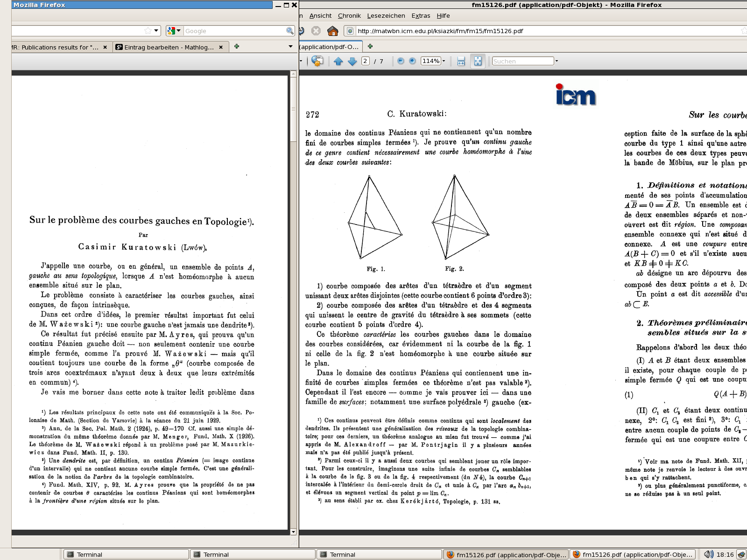This screenshot has height=560, width=747.
Task: Click the home icon in right Firefox window
Action: pyautogui.click(x=332, y=31)
